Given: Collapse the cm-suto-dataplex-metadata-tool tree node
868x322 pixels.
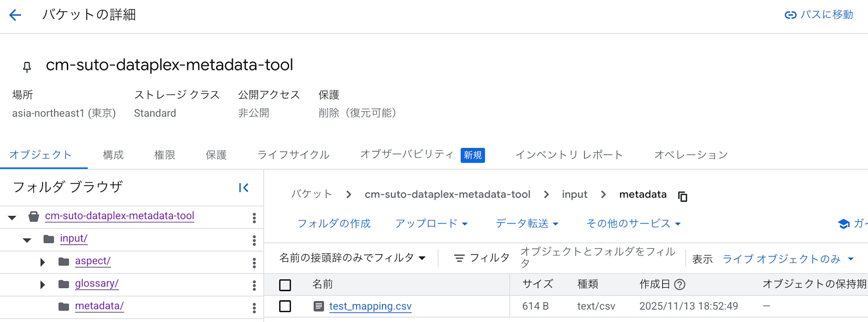Looking at the screenshot, I should pos(12,217).
